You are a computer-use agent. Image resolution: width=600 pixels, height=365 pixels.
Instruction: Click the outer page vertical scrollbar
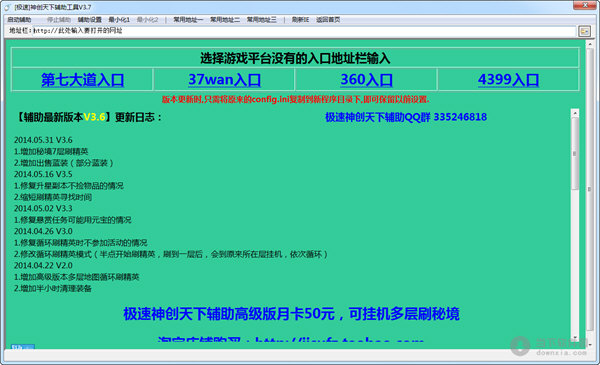pos(590,195)
